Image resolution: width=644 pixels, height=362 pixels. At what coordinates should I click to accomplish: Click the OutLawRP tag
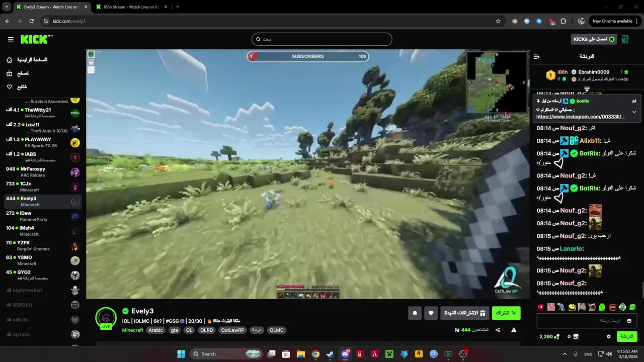click(x=232, y=330)
